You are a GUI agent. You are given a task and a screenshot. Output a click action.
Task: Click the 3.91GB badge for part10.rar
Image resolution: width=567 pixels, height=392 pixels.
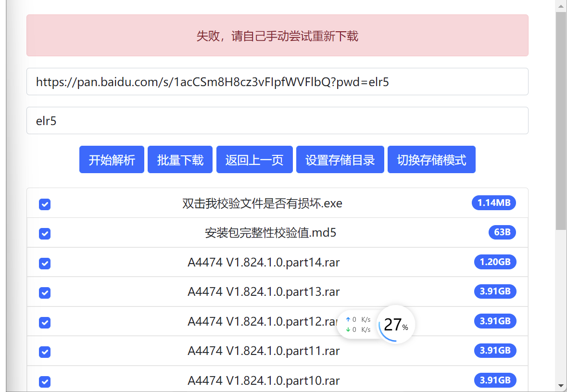click(495, 380)
